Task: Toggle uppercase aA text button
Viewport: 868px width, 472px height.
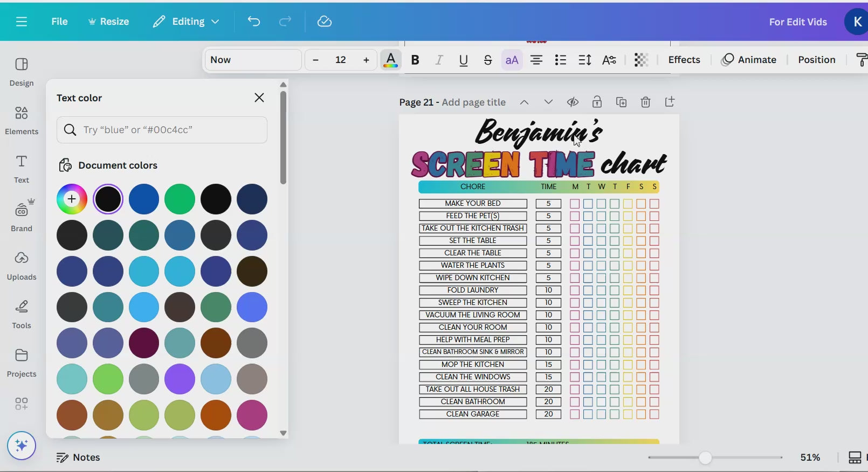Action: [512, 60]
